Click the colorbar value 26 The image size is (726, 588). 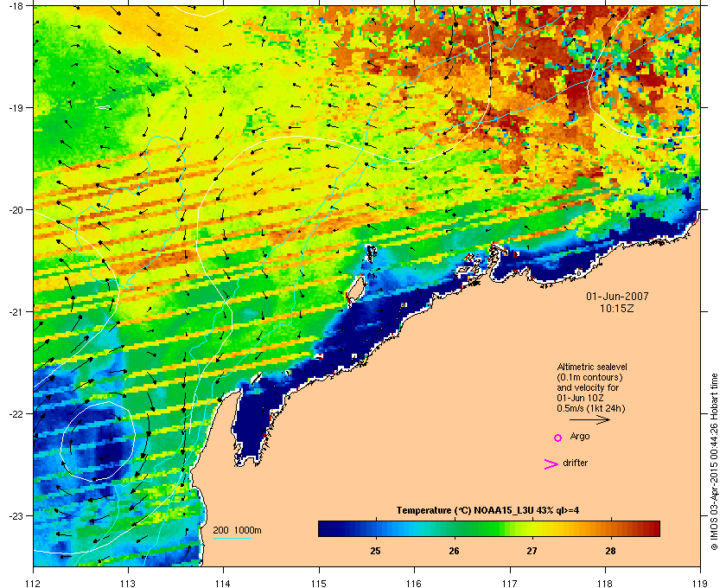tap(454, 551)
